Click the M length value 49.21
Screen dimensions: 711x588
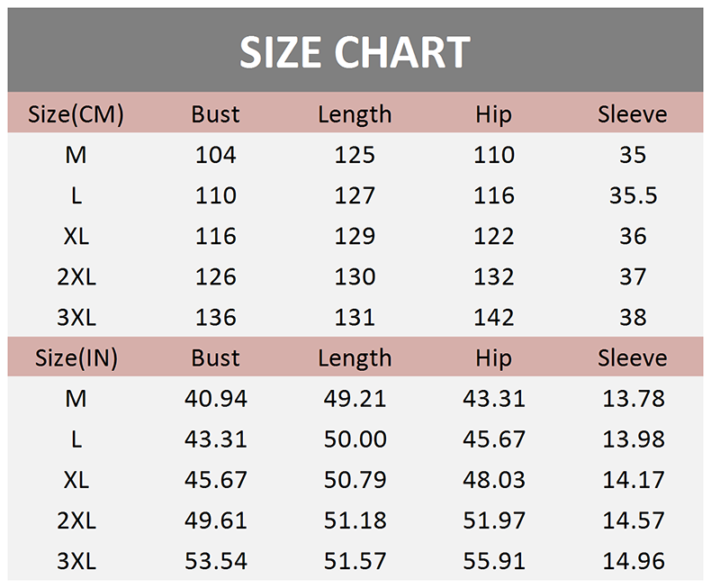tap(355, 398)
